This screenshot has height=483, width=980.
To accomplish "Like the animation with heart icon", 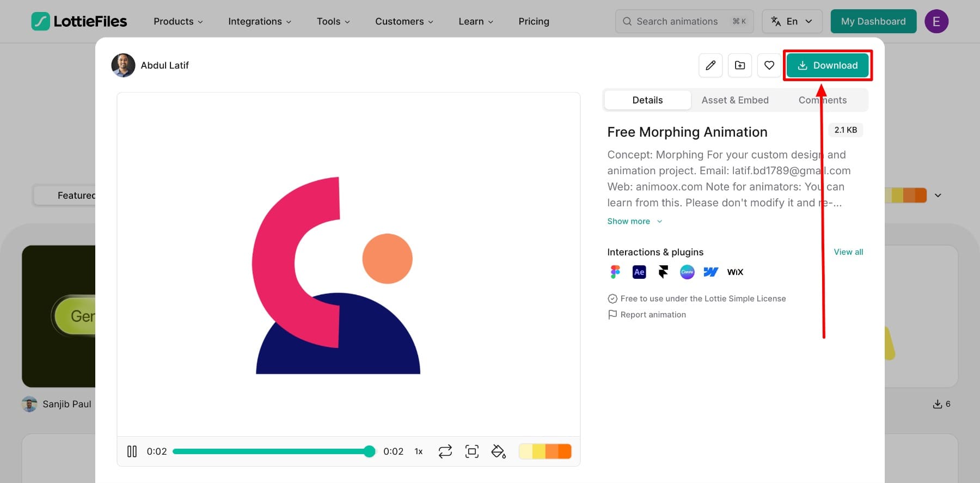I will (x=769, y=65).
